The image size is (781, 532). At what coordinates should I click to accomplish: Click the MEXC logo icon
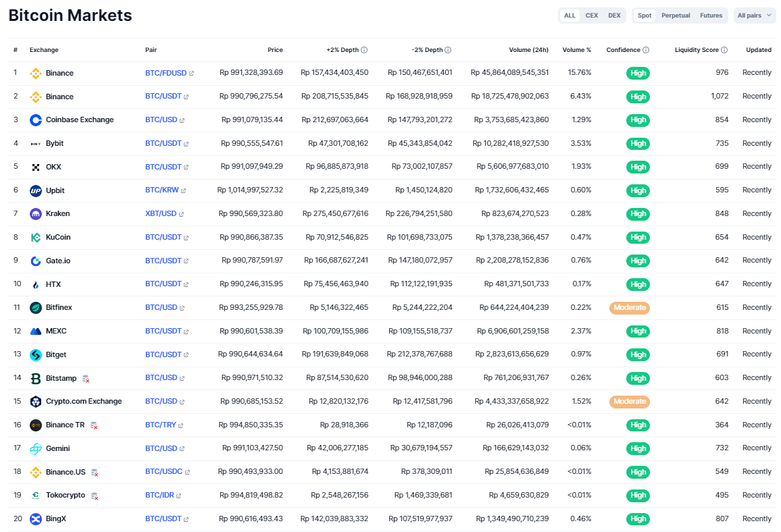pyautogui.click(x=35, y=331)
